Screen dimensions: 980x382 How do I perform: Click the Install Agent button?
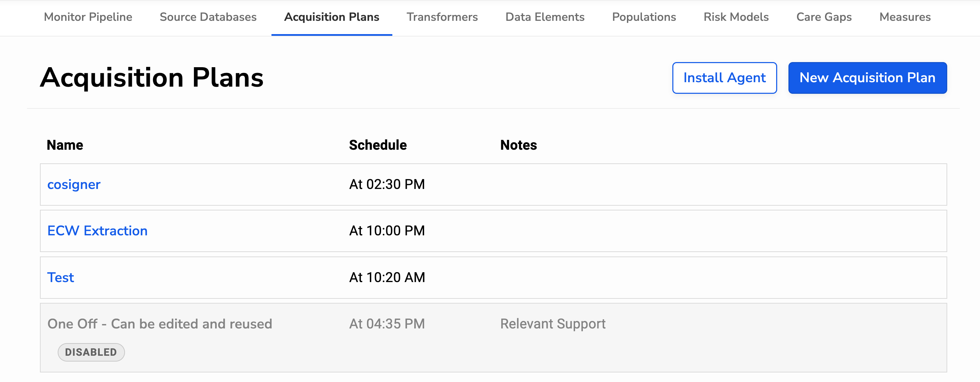(724, 77)
